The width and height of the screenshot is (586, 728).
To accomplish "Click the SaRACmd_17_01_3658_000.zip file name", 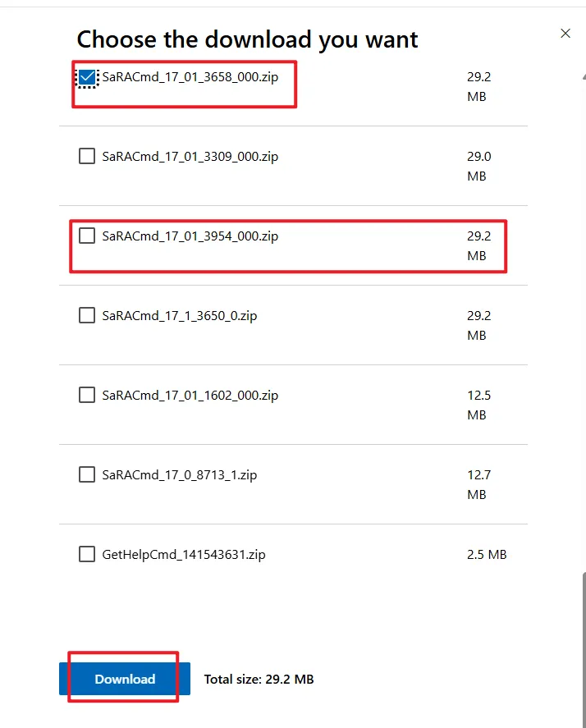I will click(x=190, y=77).
